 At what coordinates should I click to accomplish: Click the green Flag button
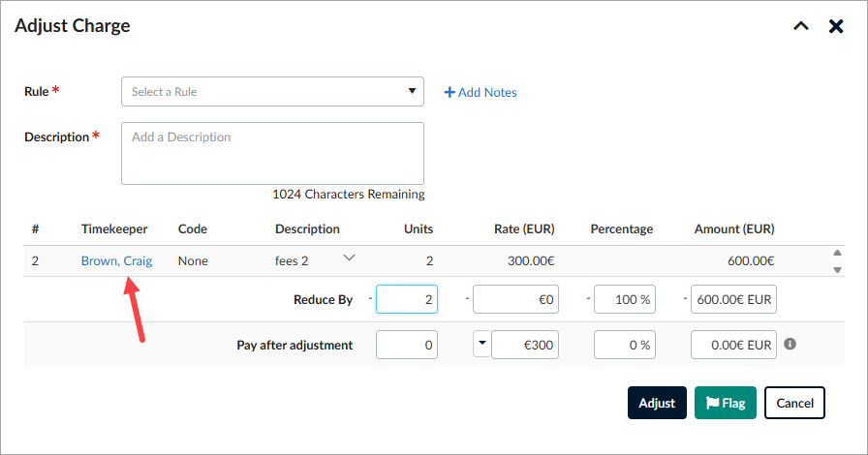pos(726,403)
